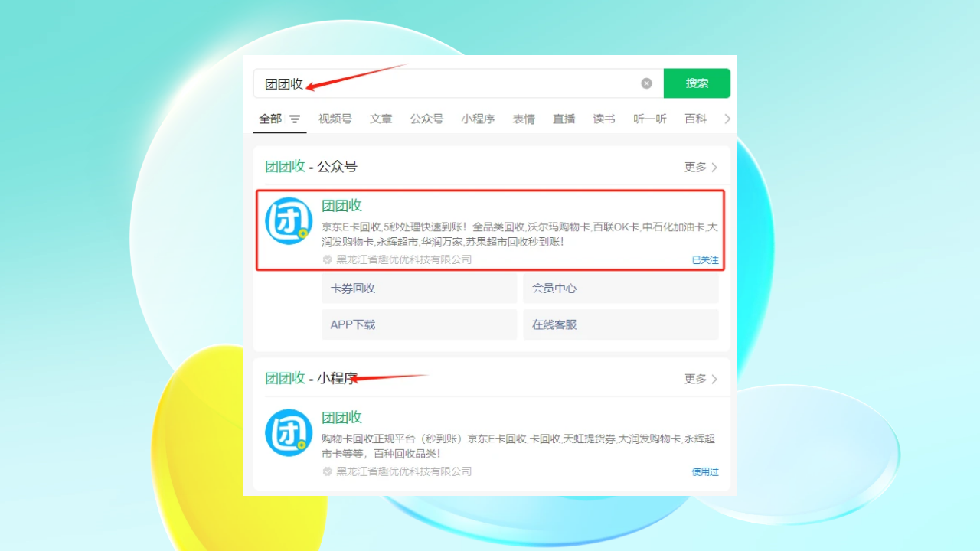The width and height of the screenshot is (980, 551).
Task: Click verified badge in 小程序 result
Action: click(x=328, y=471)
